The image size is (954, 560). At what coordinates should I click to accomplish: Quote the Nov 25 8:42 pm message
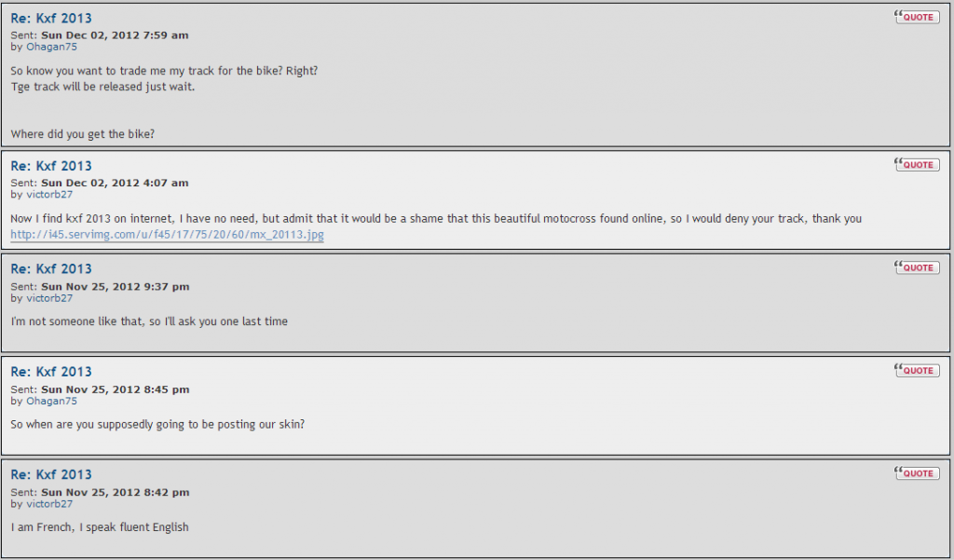(917, 473)
